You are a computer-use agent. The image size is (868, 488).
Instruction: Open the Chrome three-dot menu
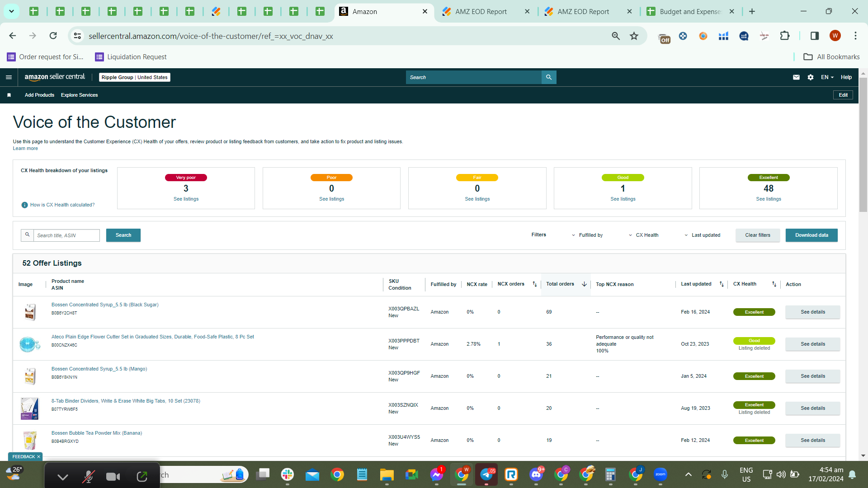[855, 36]
